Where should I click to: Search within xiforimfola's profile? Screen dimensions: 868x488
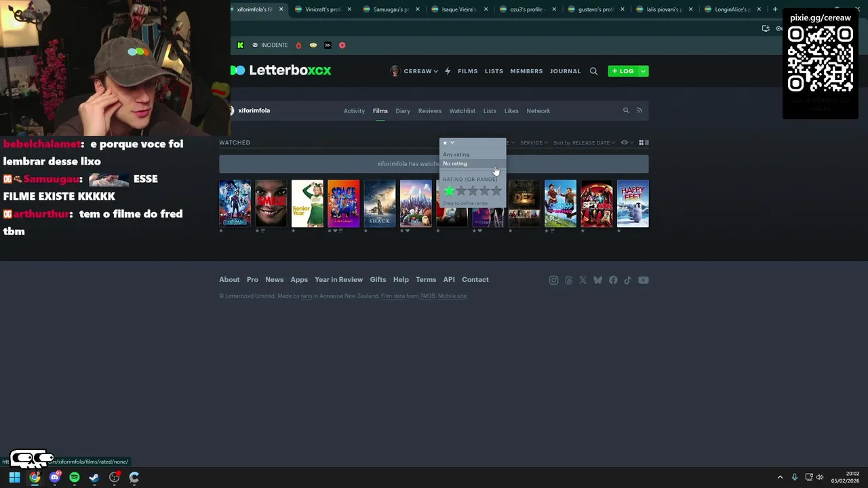pos(626,110)
